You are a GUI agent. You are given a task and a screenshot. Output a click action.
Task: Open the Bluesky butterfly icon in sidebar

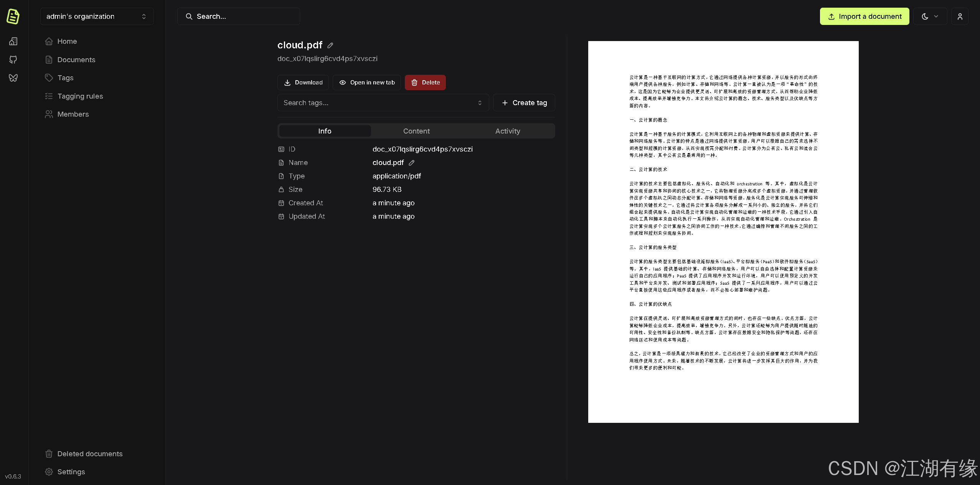coord(13,78)
